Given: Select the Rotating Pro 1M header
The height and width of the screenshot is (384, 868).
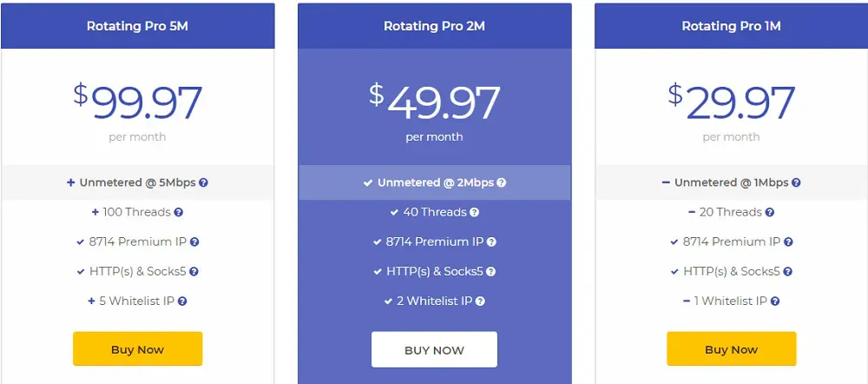Looking at the screenshot, I should (x=731, y=26).
